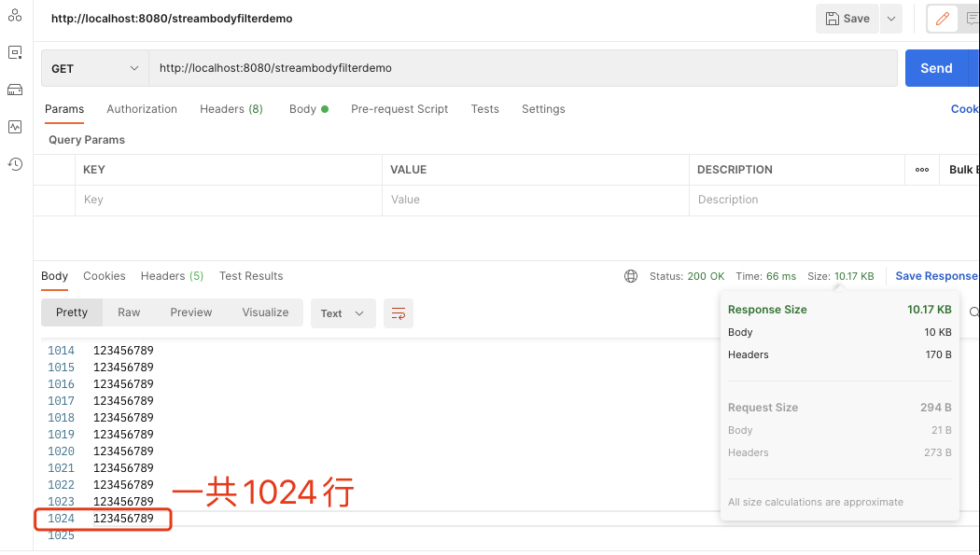This screenshot has height=555, width=980.
Task: Click response line 1020 text
Action: [x=123, y=451]
